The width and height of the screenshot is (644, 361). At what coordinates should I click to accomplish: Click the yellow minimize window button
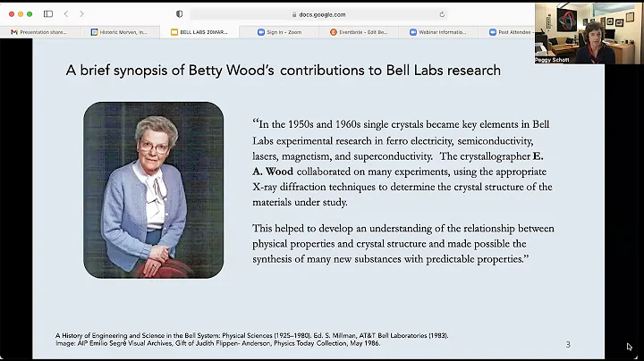(21, 14)
